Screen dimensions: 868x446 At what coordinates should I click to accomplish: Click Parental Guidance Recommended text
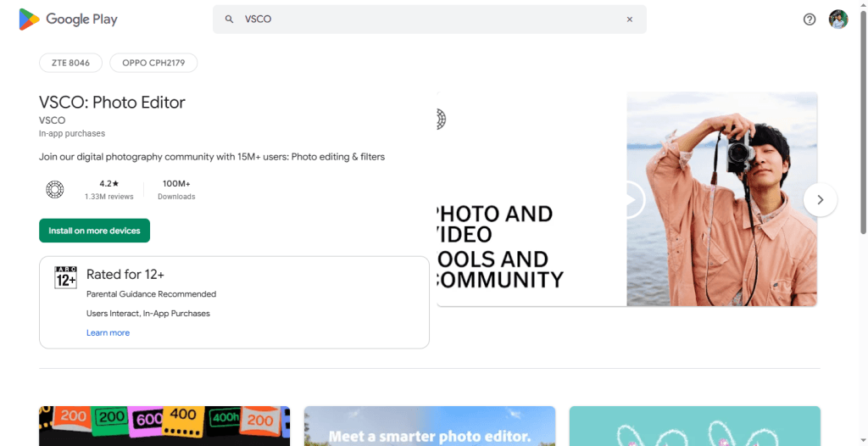point(151,293)
